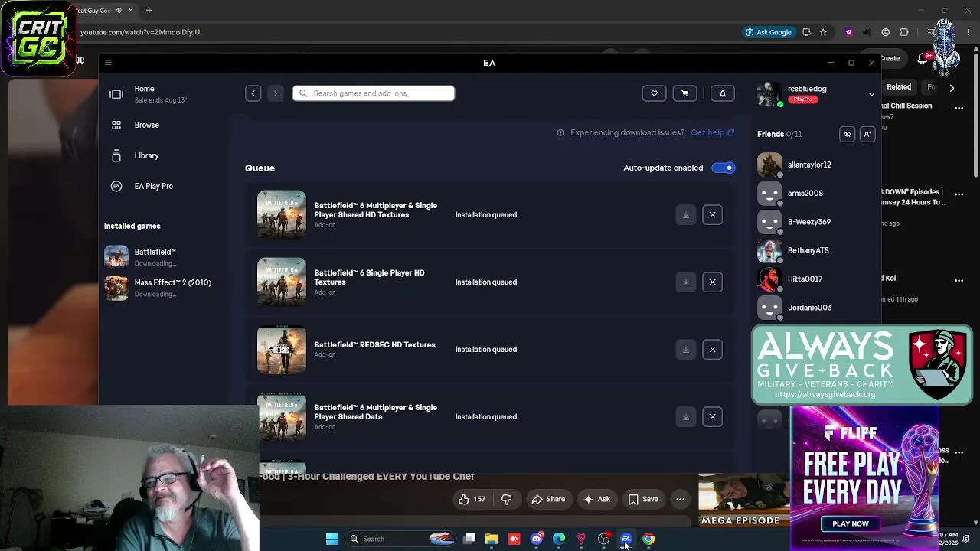Save the YouTube video
The width and height of the screenshot is (980, 551).
pos(643,500)
